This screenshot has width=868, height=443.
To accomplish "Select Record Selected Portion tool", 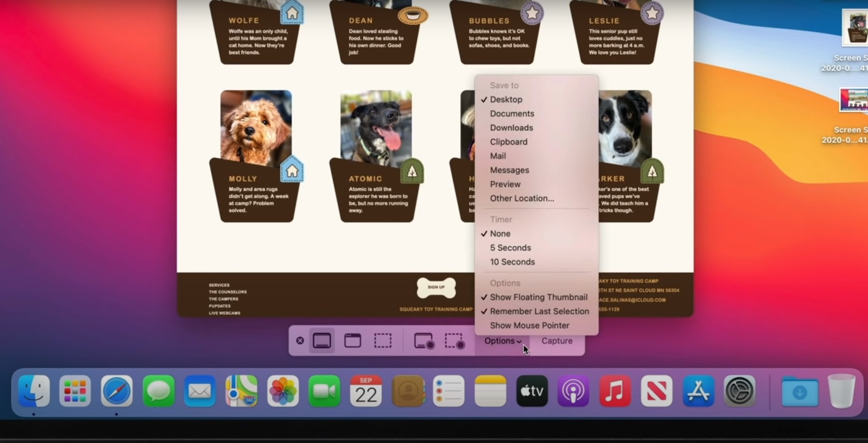I will pos(454,341).
